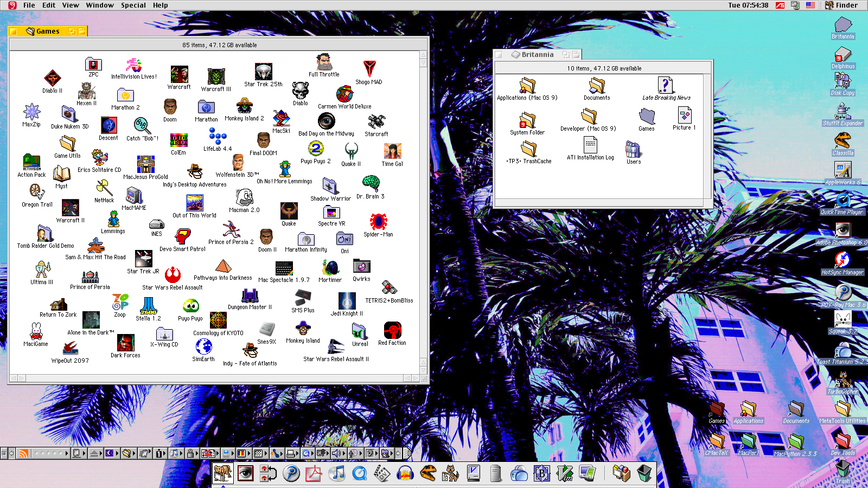The height and width of the screenshot is (488, 868).
Task: Select the Game Utils folder
Action: tap(67, 143)
